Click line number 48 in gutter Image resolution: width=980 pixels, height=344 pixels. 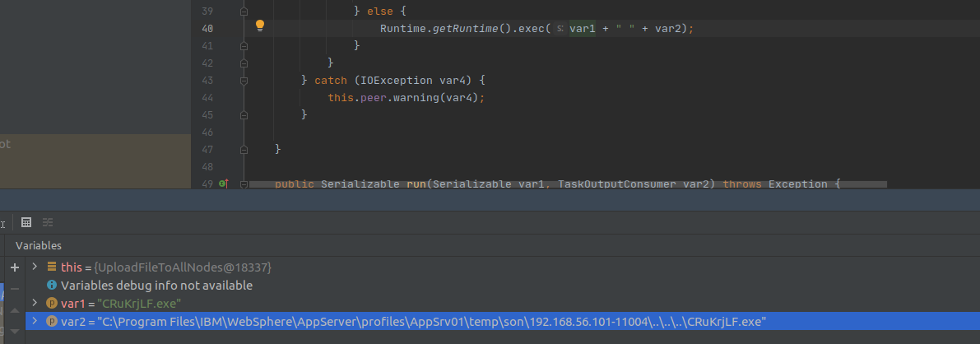click(x=207, y=167)
